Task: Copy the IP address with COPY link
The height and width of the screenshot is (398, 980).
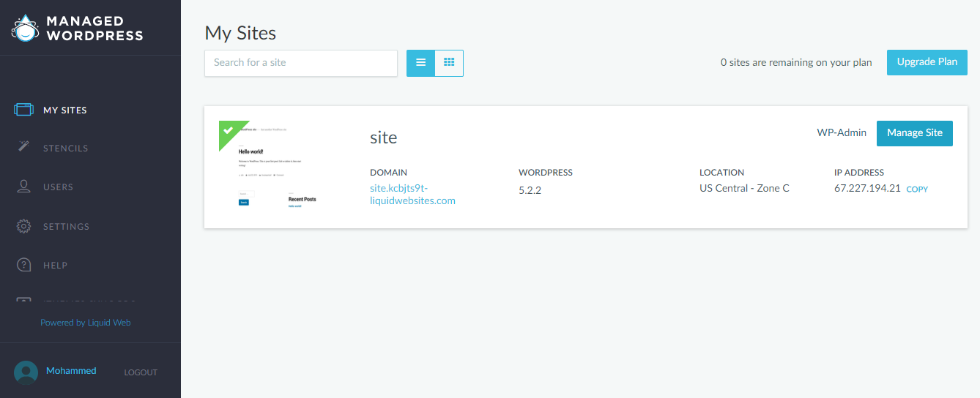Action: 917,189
